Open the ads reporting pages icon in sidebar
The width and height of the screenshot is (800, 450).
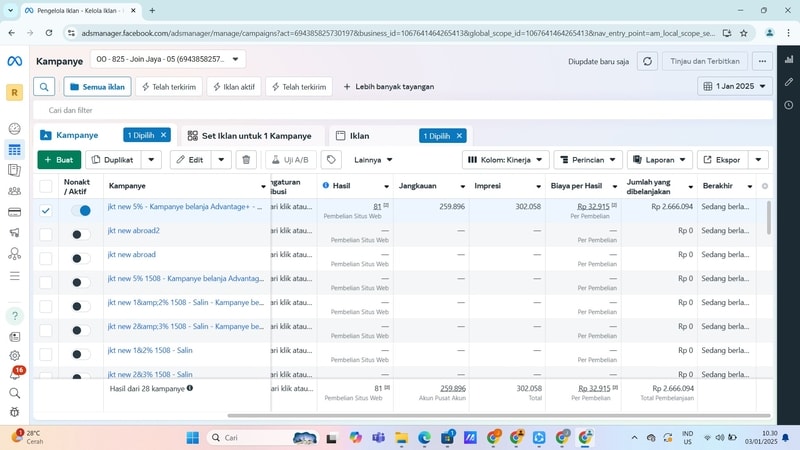pos(14,170)
